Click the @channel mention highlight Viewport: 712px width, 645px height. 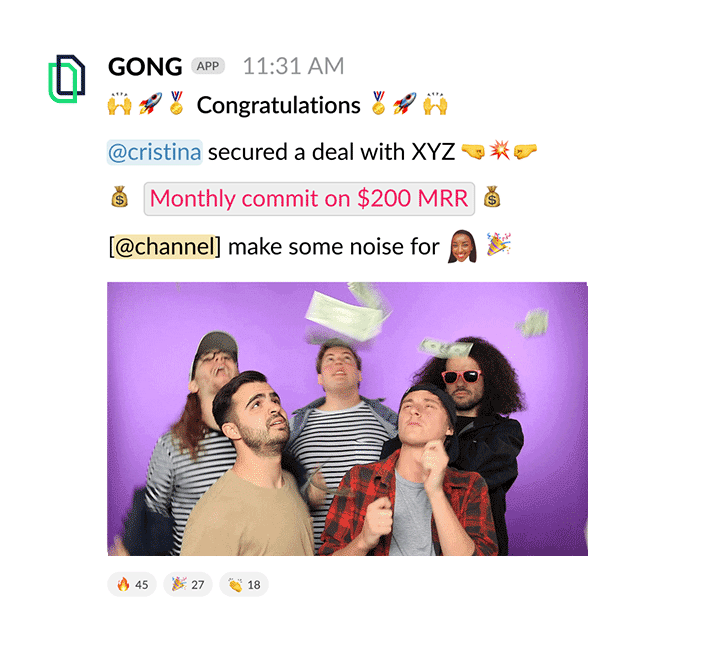click(164, 247)
